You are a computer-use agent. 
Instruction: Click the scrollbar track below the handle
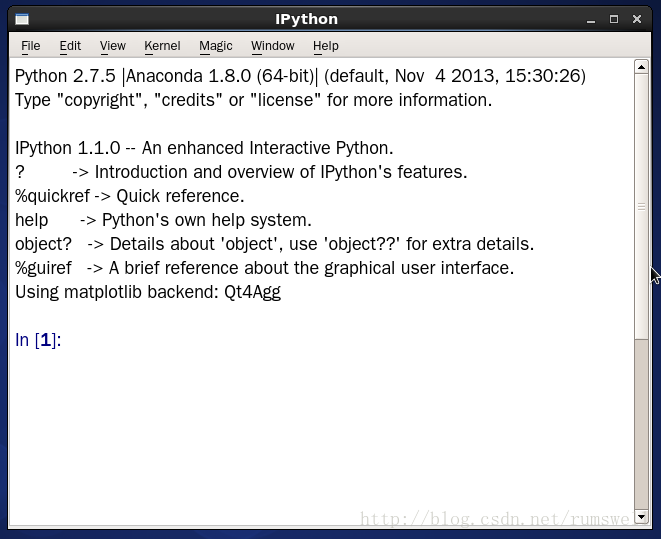pyautogui.click(x=641, y=424)
